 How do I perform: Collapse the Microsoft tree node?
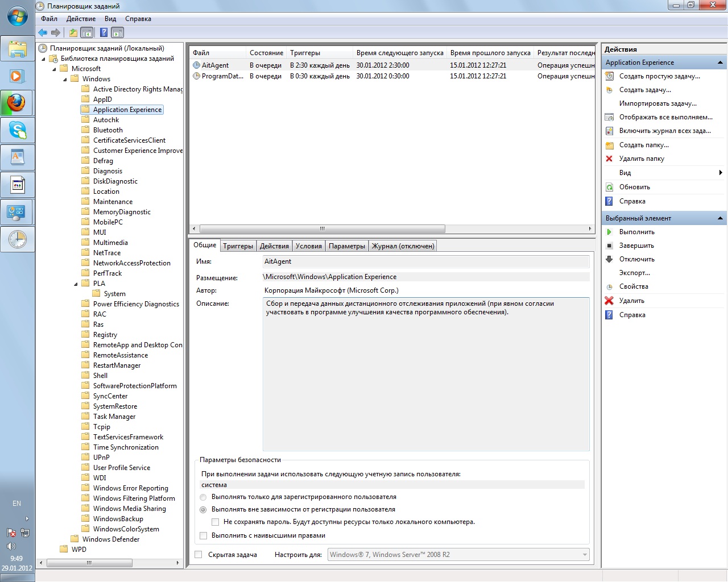click(x=55, y=69)
